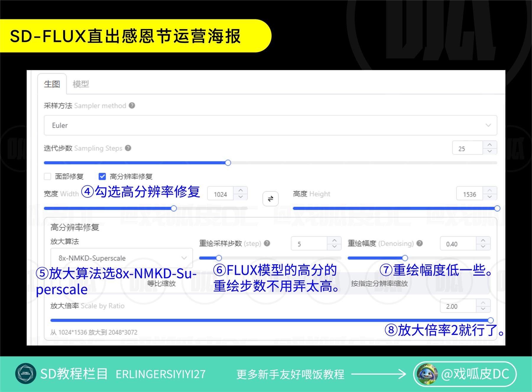Screen dimensions: 532x392
Task: Increase Sampling Steps with the up arrow
Action: [489, 145]
